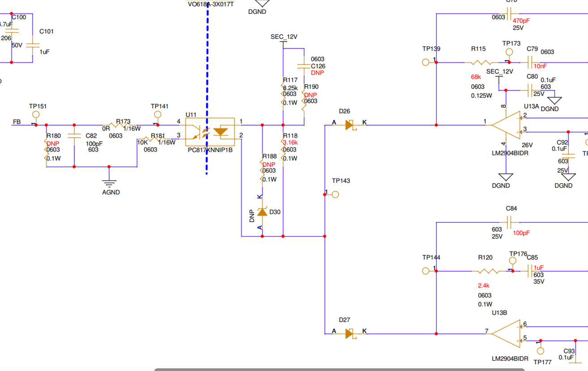This screenshot has height=371, width=588.
Task: Select the R115 resistor symbol
Action: pyautogui.click(x=481, y=62)
